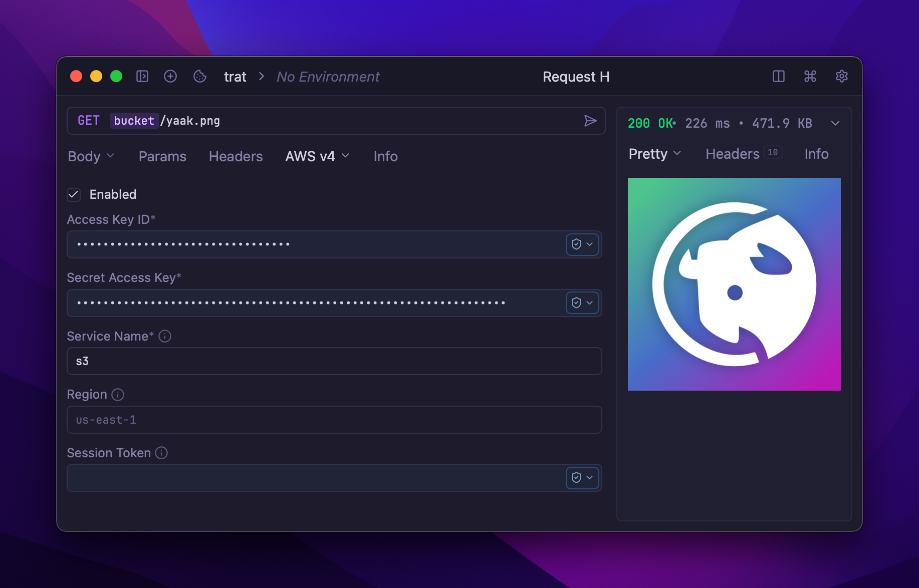The height and width of the screenshot is (588, 919).
Task: Click the send request arrow icon
Action: pyautogui.click(x=590, y=121)
